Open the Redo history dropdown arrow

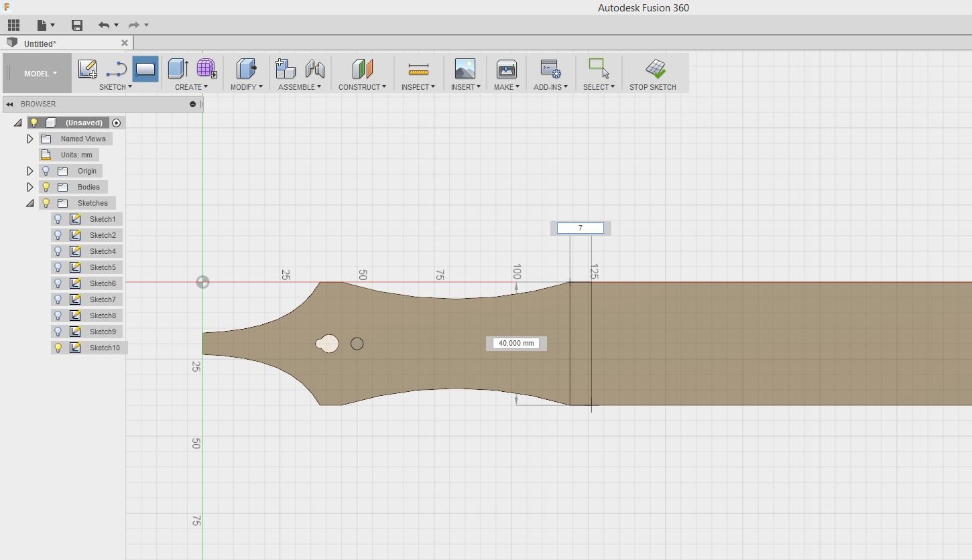(146, 25)
